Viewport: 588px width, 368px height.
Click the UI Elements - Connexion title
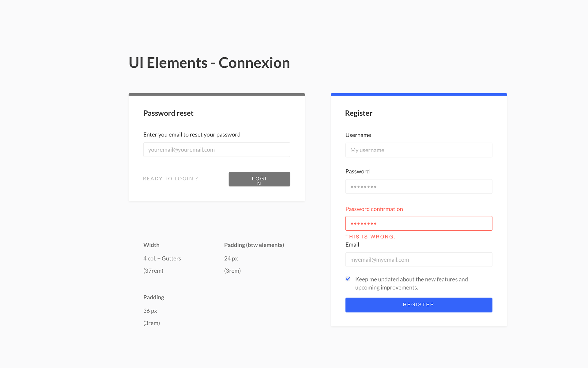(209, 63)
